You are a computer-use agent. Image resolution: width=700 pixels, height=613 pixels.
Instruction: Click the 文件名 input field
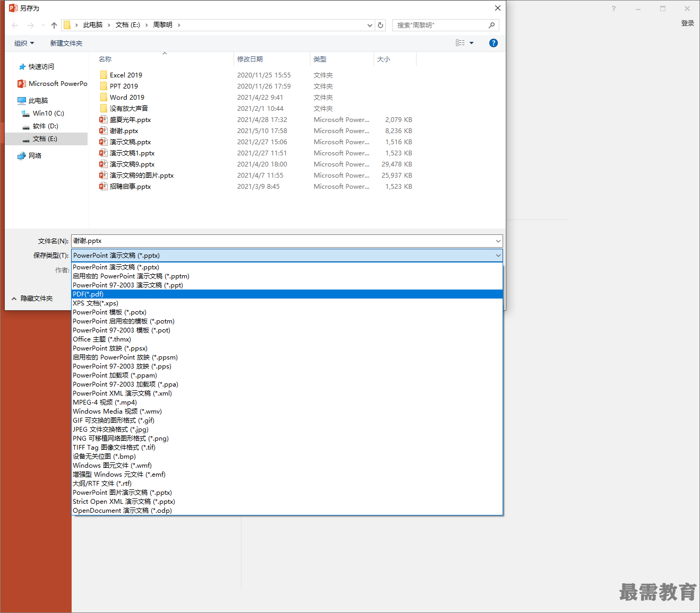pyautogui.click(x=287, y=241)
